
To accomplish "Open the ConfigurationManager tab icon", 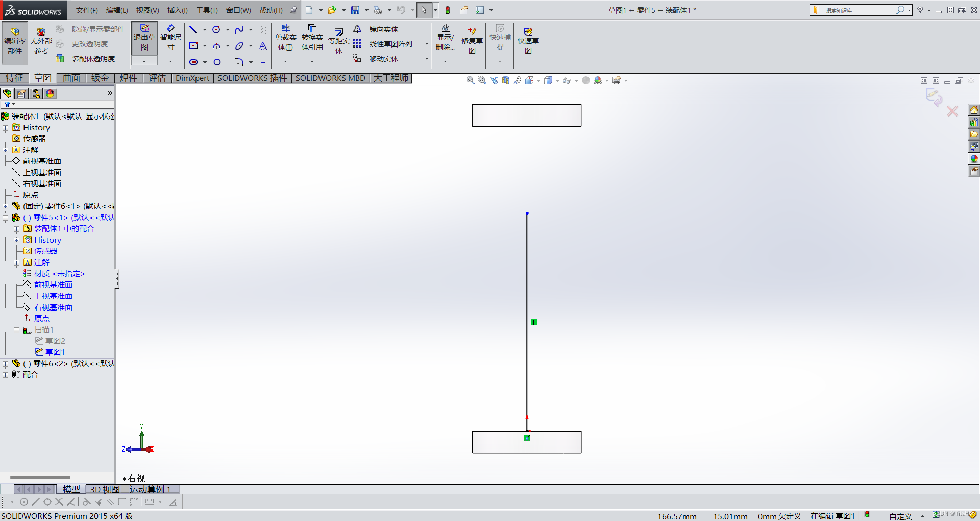I will pos(36,93).
